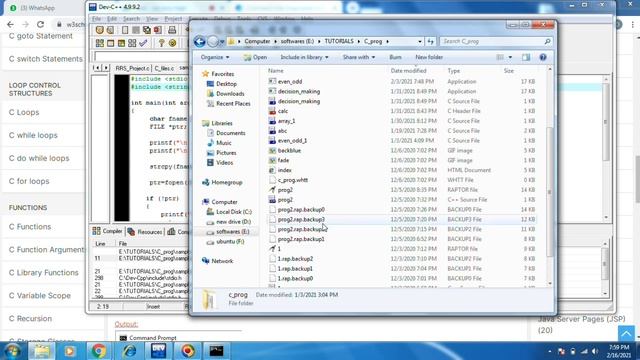Image resolution: width=640 pixels, height=360 pixels.
Task: Open the recent locations dropdown arrow
Action: point(222,42)
